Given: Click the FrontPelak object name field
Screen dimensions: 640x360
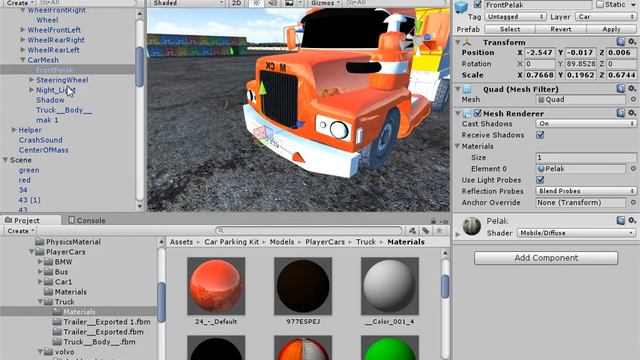Looking at the screenshot, I should (538, 5).
